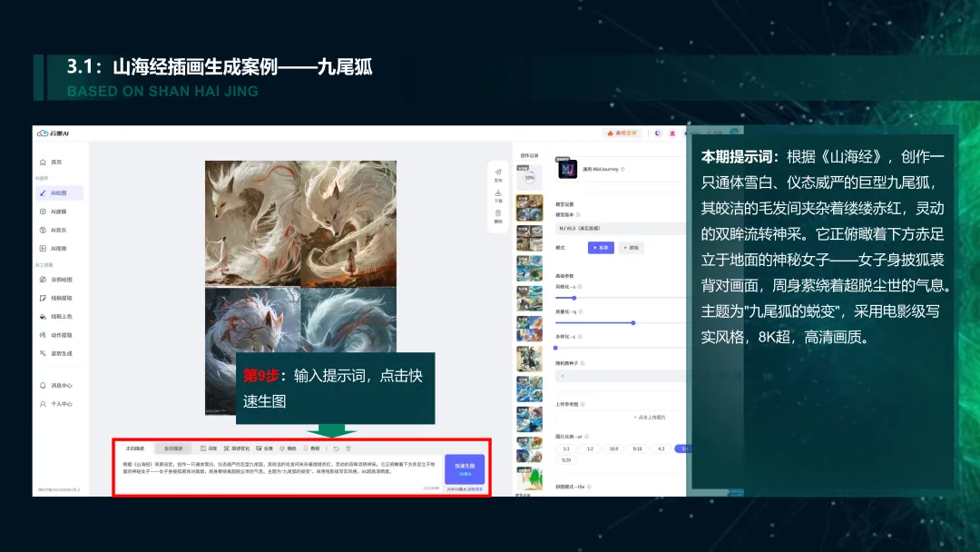The image size is (980, 552).
Task: Click the 删除 delete icon beside the image
Action: click(498, 216)
